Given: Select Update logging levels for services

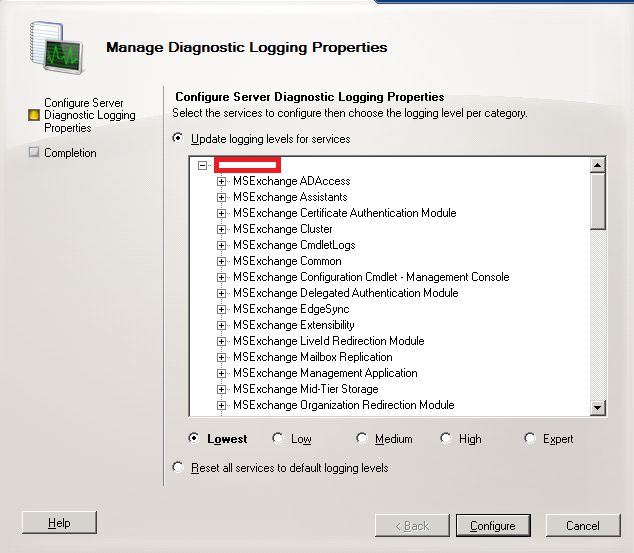Looking at the screenshot, I should pyautogui.click(x=178, y=138).
